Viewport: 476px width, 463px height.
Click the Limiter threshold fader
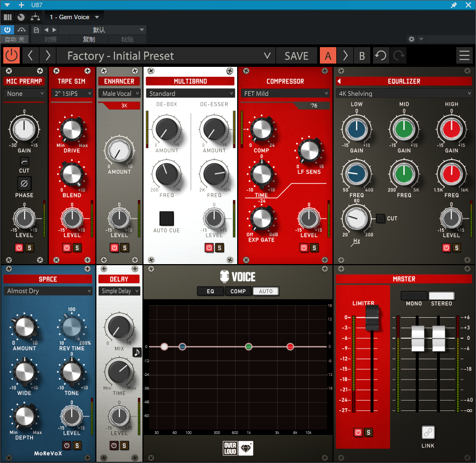click(x=372, y=318)
